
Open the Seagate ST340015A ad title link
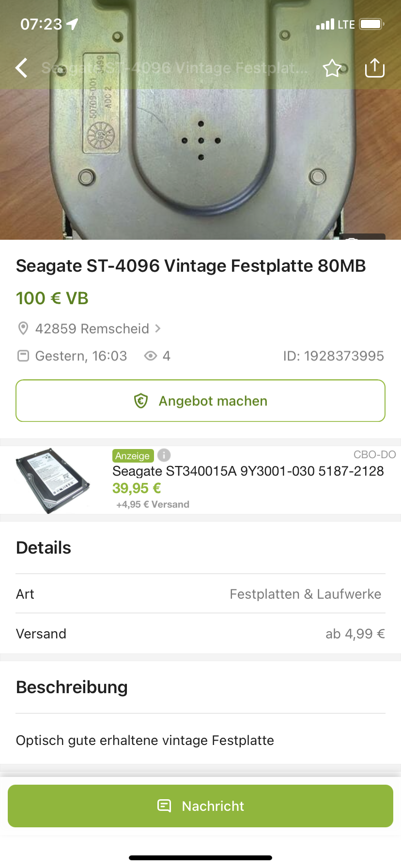tap(248, 471)
